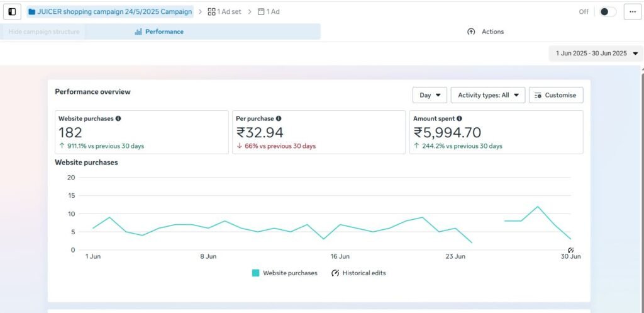Switch to the Performance tab
Screen dimensions: 644x313
[159, 31]
